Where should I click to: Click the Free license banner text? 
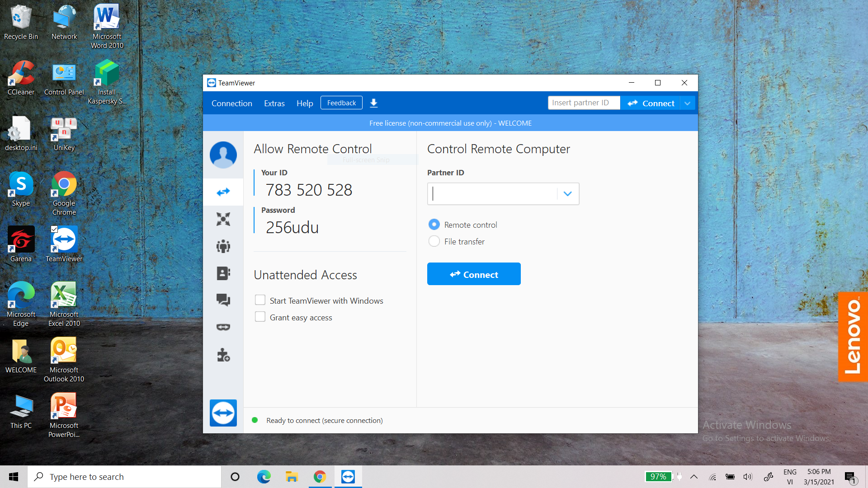pyautogui.click(x=450, y=123)
